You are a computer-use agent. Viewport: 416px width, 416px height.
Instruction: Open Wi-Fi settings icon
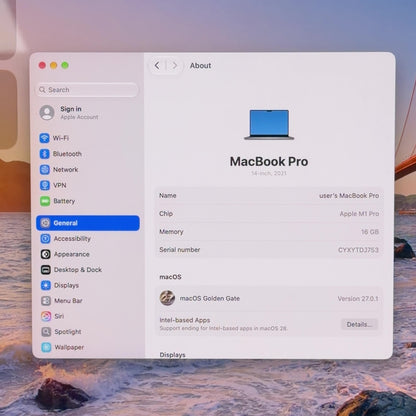[x=45, y=138]
